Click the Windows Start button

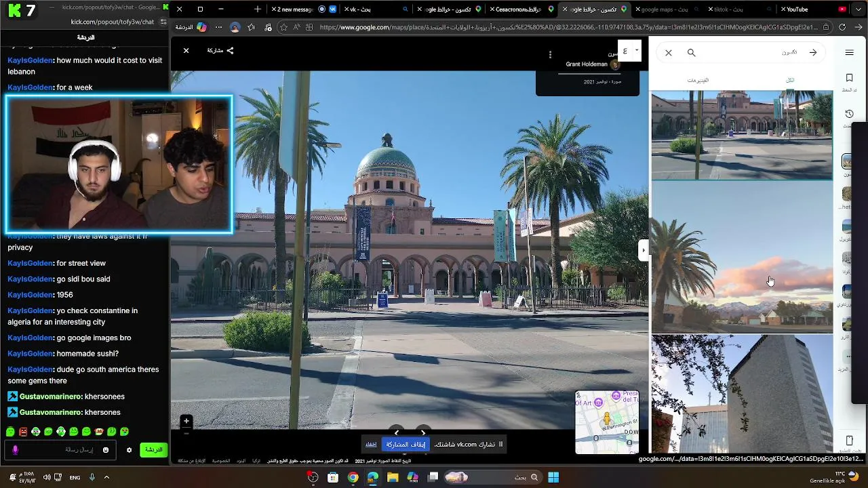click(x=553, y=478)
